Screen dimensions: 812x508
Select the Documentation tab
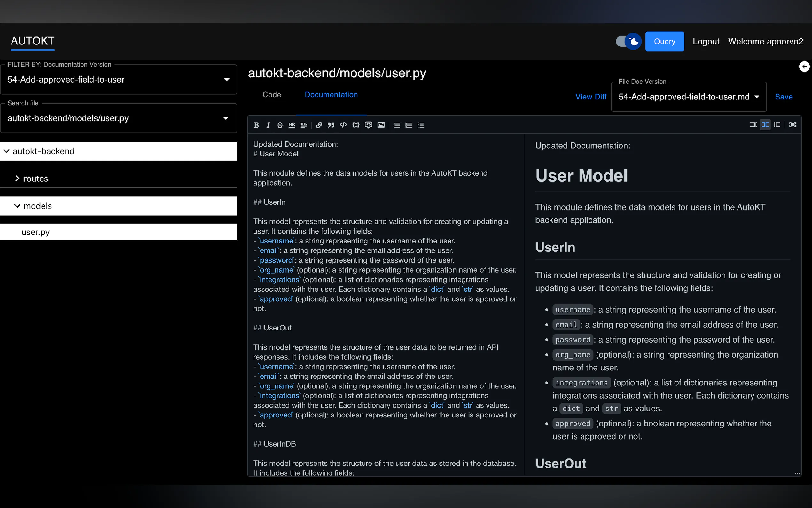(x=331, y=95)
